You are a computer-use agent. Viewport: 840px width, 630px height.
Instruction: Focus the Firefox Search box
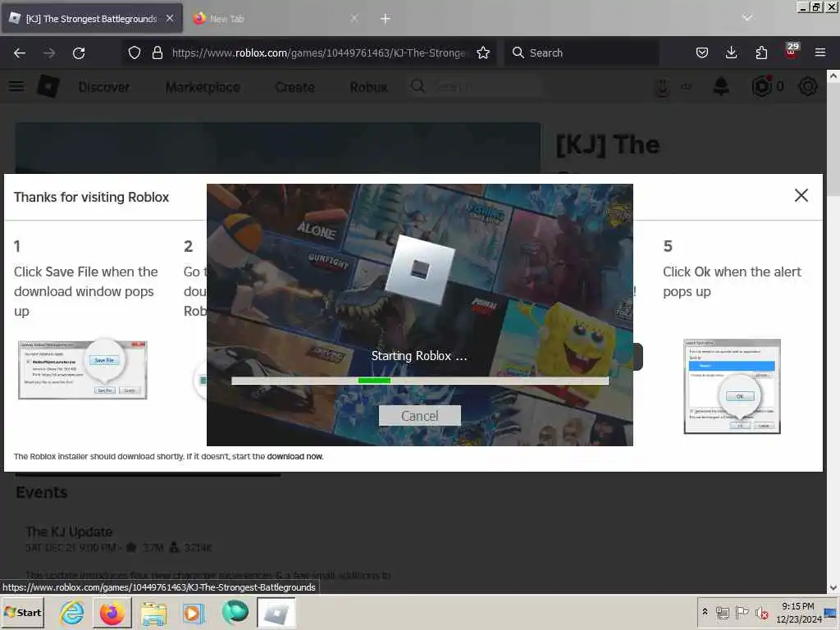tap(582, 52)
